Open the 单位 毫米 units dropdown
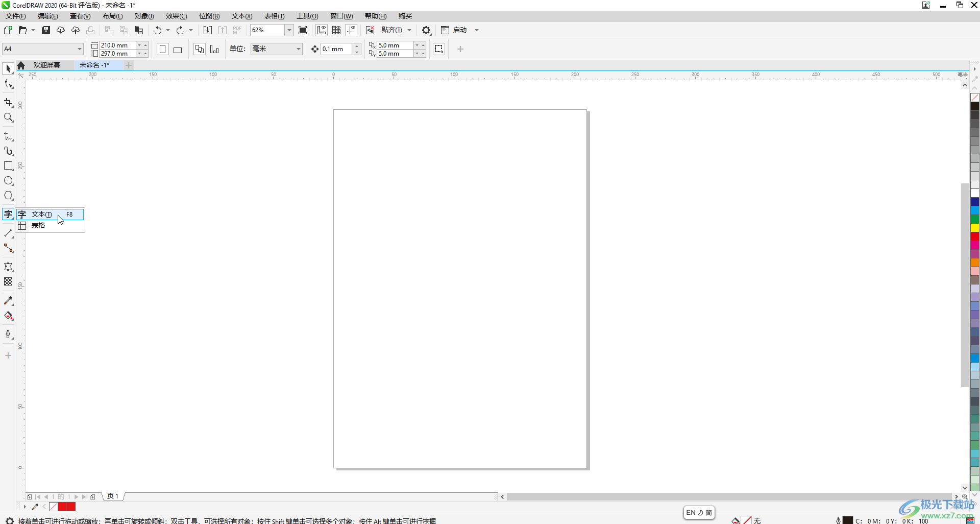 pos(298,49)
